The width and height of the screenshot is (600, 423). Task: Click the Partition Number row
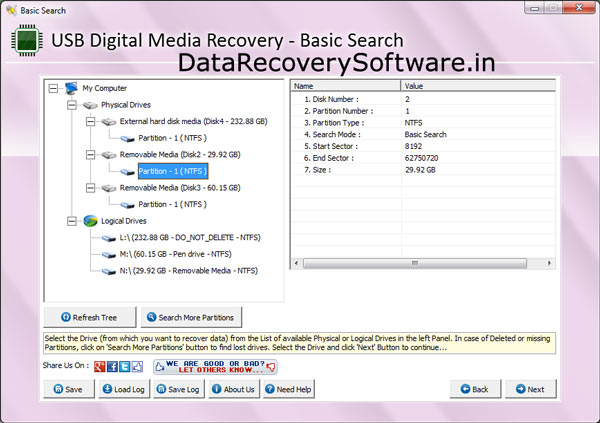pos(423,111)
